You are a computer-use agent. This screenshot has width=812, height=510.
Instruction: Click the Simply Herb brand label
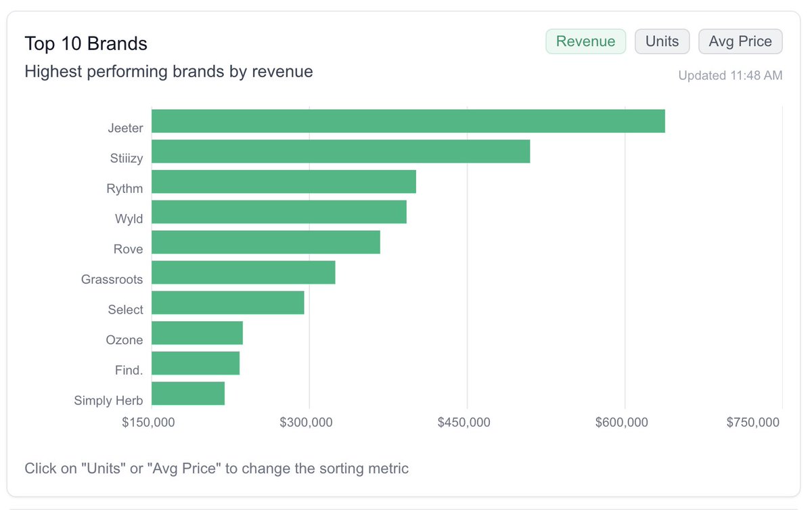(x=108, y=401)
